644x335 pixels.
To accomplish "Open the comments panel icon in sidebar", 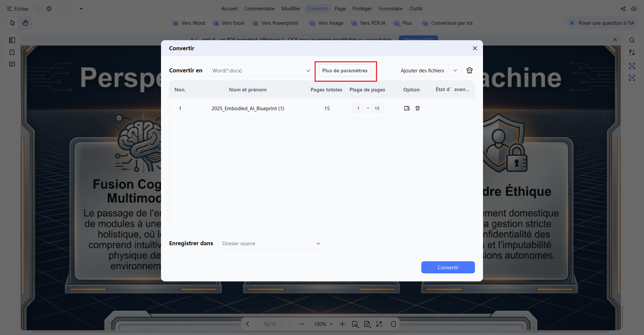I will pos(12,64).
